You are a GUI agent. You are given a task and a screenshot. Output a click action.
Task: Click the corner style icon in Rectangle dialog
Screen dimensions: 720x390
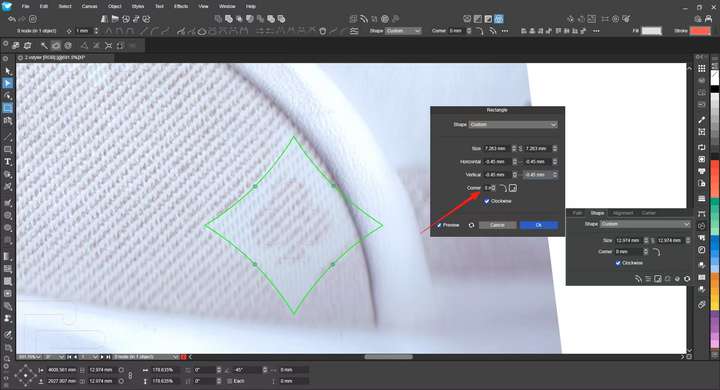(x=503, y=188)
